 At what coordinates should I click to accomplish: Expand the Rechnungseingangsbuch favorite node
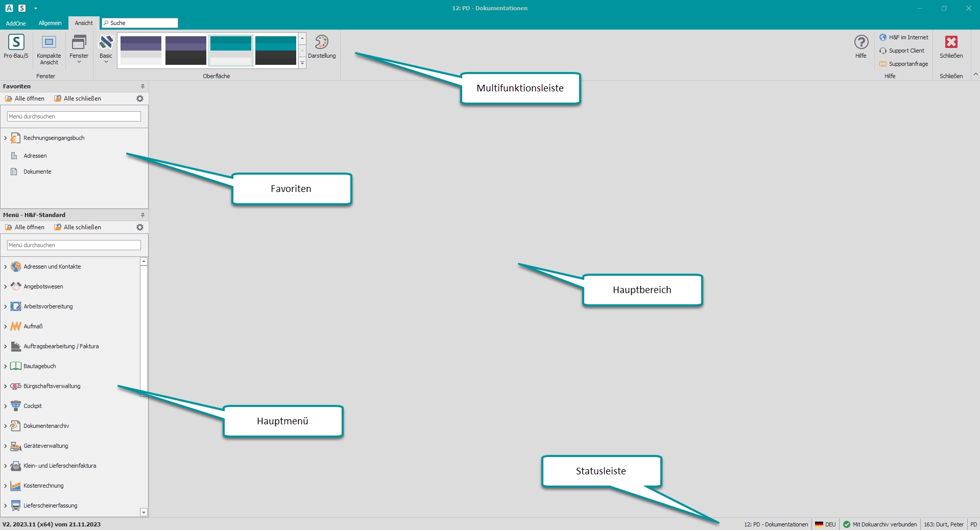tap(6, 138)
